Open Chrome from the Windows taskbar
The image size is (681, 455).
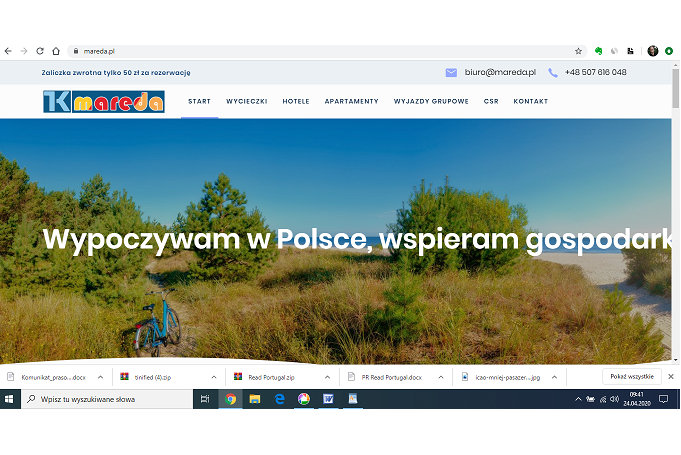[x=231, y=399]
